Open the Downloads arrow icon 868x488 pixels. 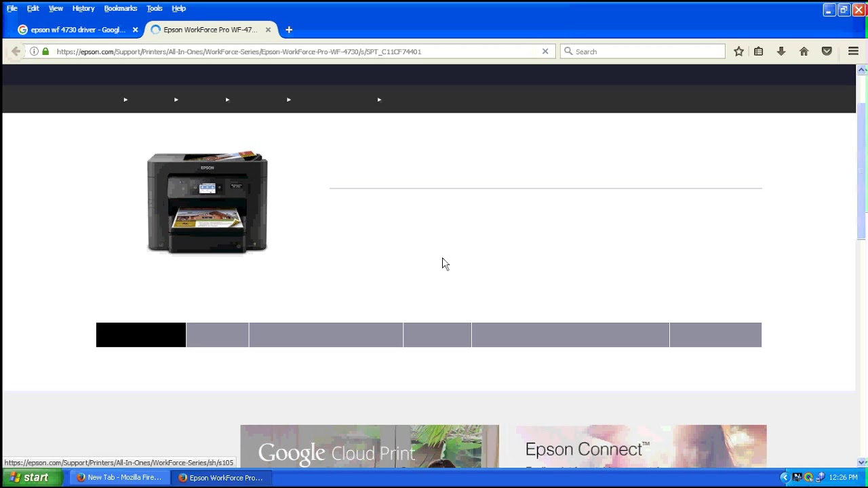[x=781, y=52]
